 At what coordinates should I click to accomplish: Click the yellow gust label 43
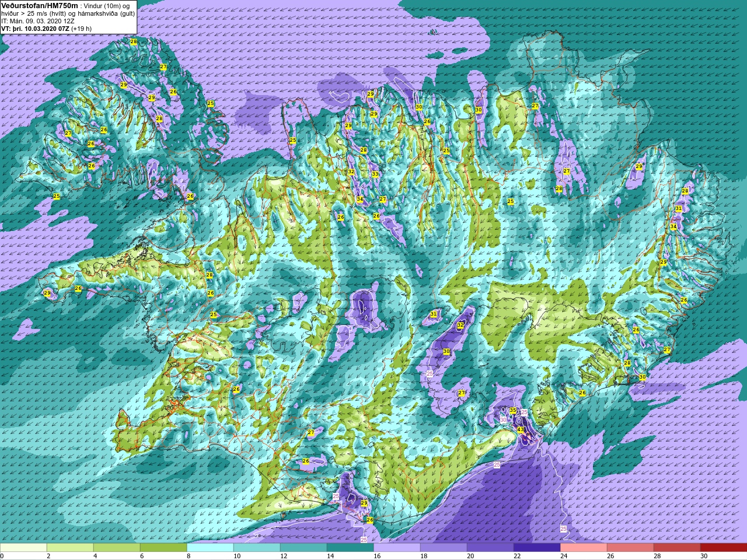(521, 430)
